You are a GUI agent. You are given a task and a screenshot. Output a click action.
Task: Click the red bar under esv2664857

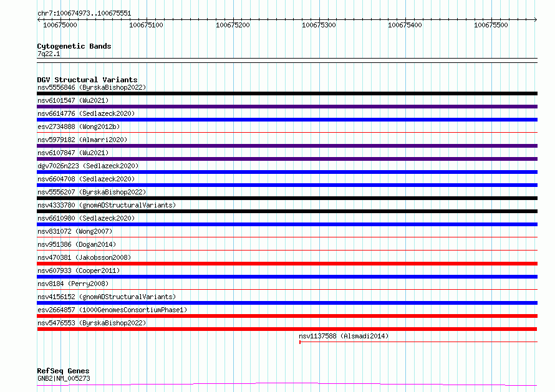pyautogui.click(x=287, y=316)
